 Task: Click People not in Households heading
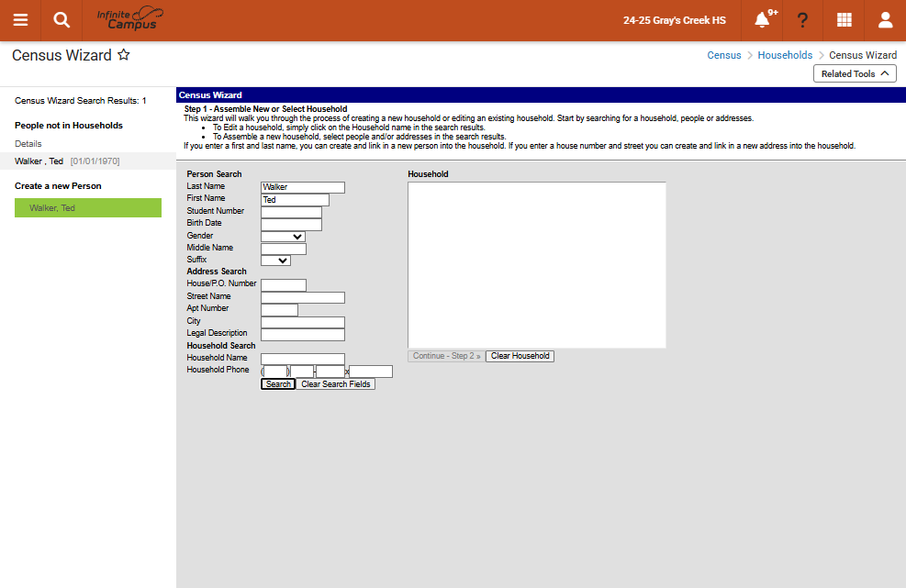tap(69, 126)
